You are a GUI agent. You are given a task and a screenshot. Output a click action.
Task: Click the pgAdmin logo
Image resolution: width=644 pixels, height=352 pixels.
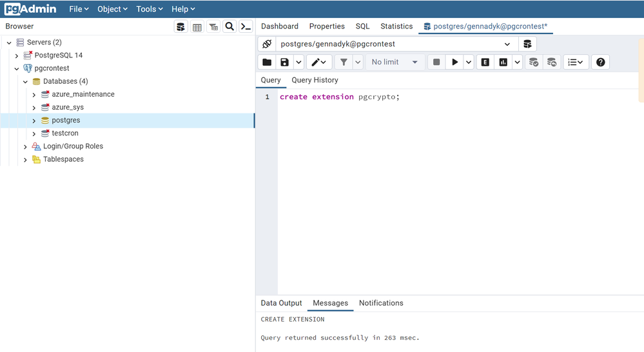30,8
